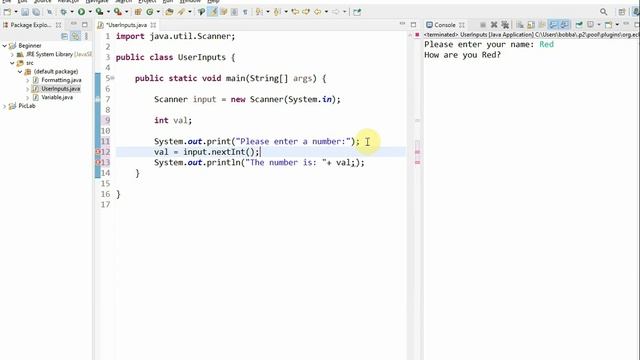The width and height of the screenshot is (640, 360).
Task: Open the New Java class dropdown arrow
Action: coord(158,12)
